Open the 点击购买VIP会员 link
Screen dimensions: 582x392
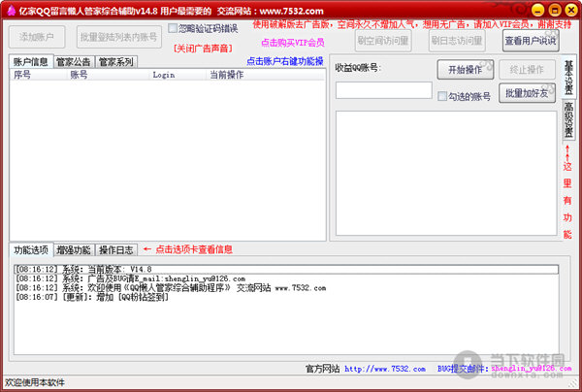(x=293, y=43)
